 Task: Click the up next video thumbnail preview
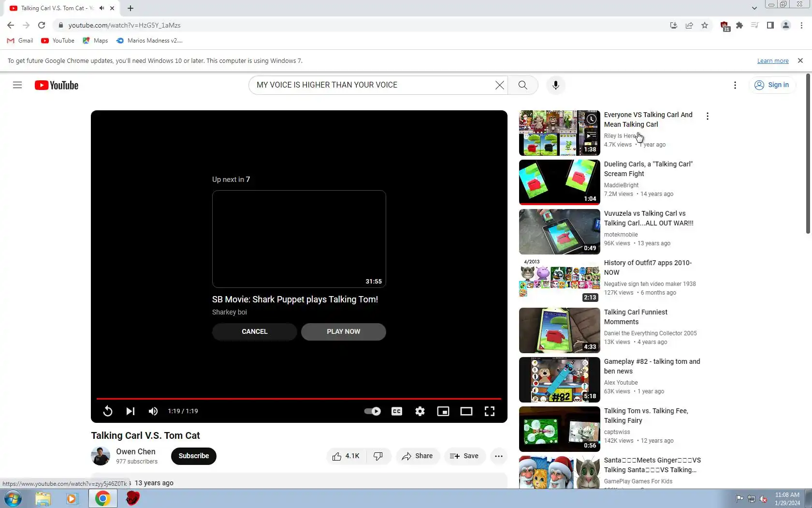point(299,239)
